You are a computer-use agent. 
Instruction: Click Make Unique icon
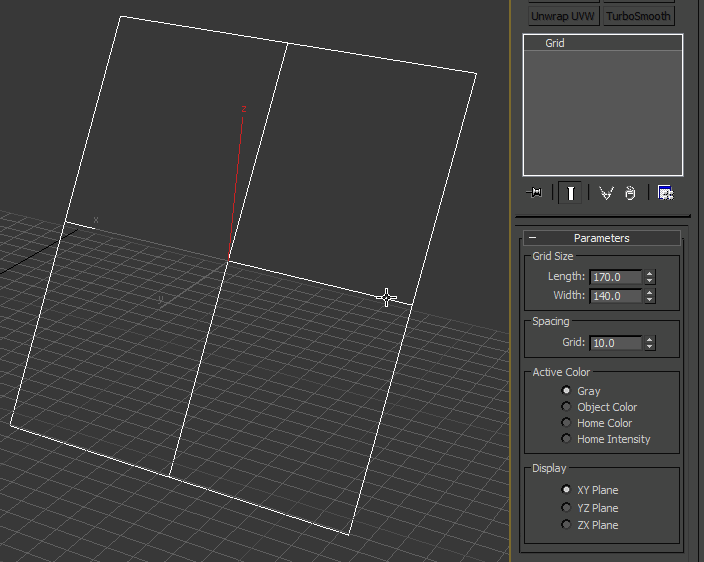tap(606, 193)
